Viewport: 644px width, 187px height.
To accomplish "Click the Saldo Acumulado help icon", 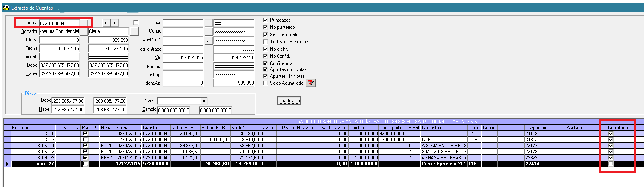I will pos(310,83).
